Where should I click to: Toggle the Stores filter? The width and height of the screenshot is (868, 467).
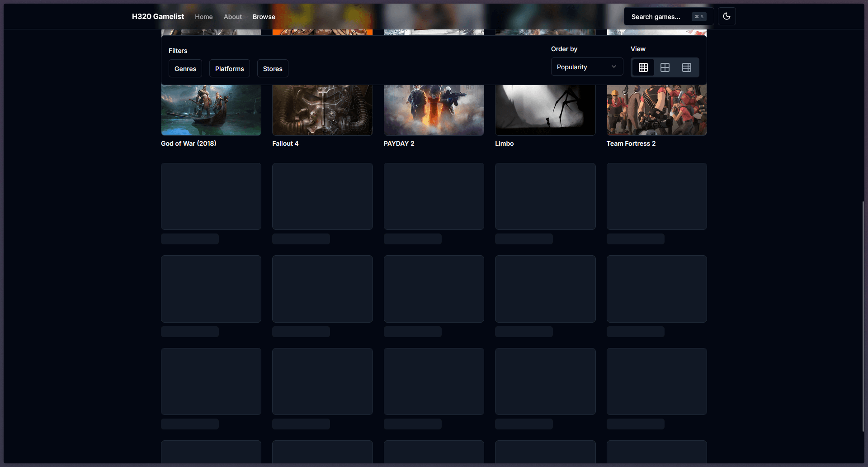tap(273, 68)
